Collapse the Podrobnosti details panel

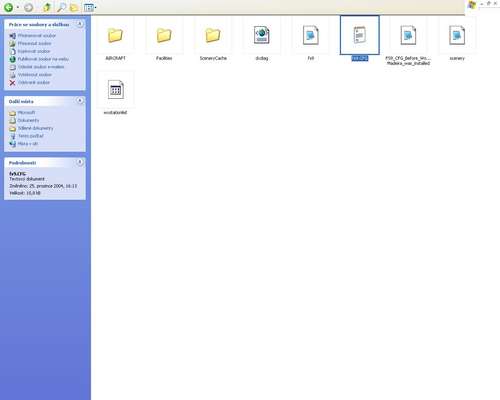80,162
